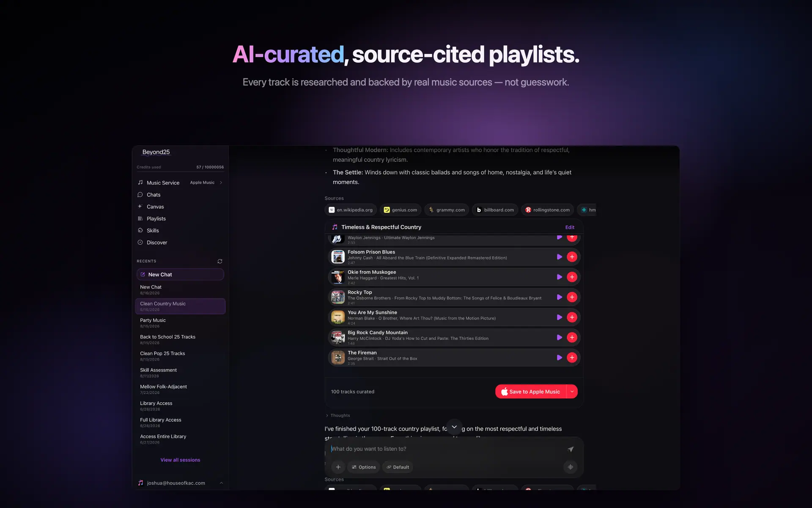Send the message with the paper plane icon
Image resolution: width=812 pixels, height=508 pixels.
coord(571,449)
